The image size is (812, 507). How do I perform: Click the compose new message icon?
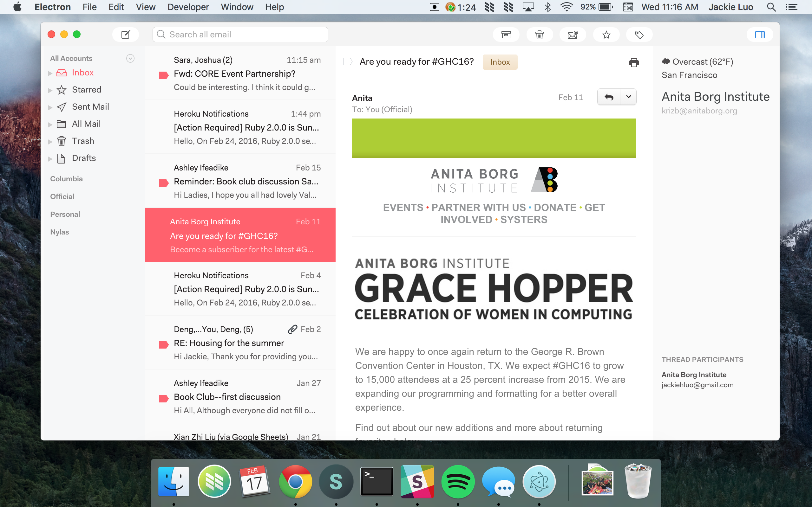(126, 35)
